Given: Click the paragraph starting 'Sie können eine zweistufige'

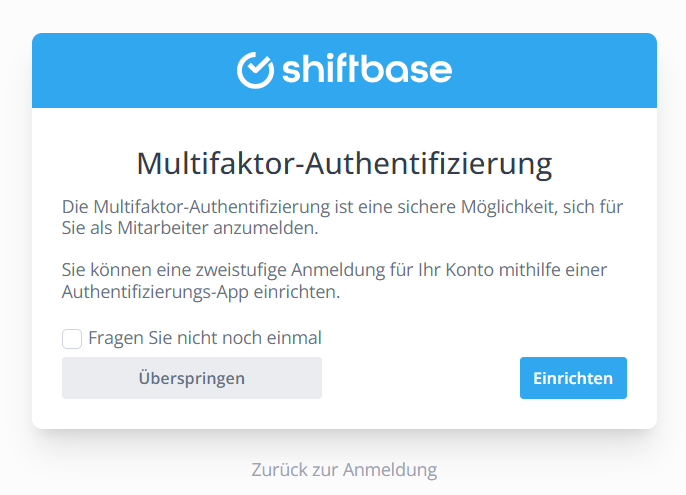Looking at the screenshot, I should point(334,281).
